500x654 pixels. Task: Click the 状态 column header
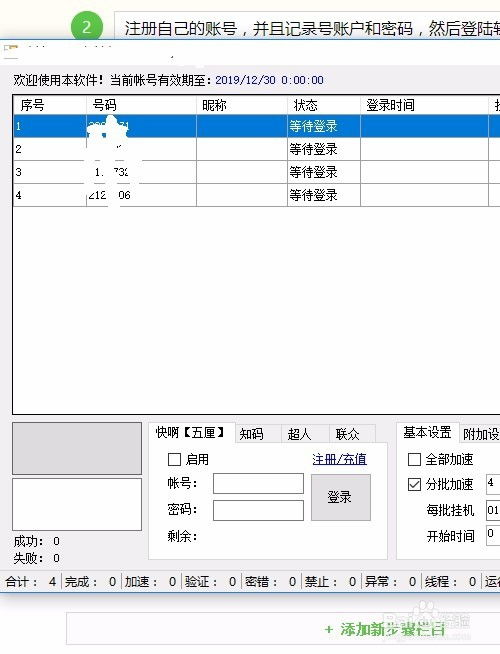click(x=324, y=105)
